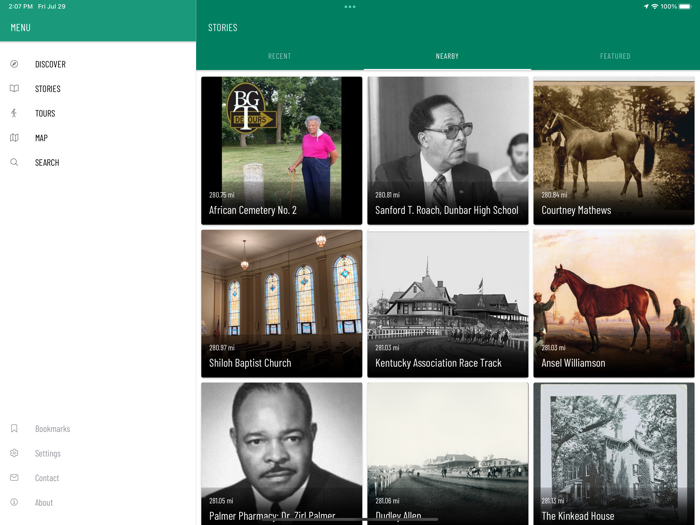Click the Map folded-map icon
Viewport: 700px width, 525px height.
[x=14, y=138]
